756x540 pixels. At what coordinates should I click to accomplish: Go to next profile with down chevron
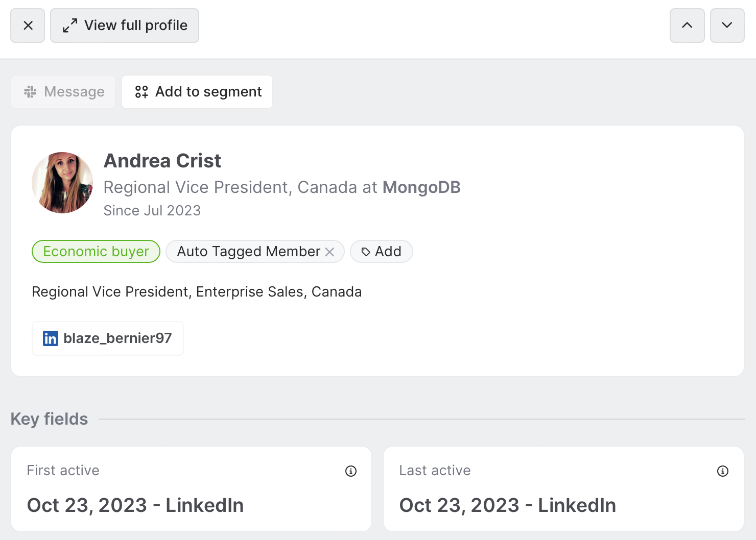(727, 26)
